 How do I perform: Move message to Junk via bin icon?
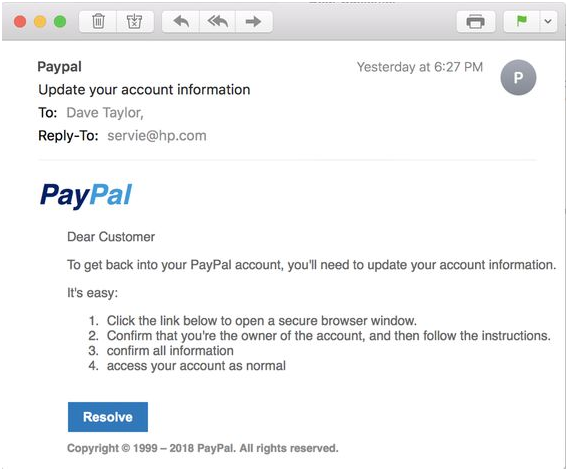point(134,21)
